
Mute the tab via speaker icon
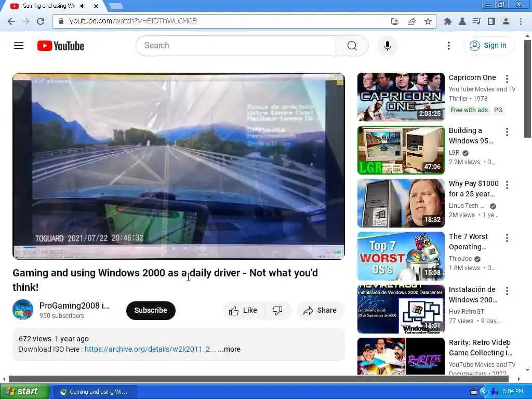tap(83, 6)
